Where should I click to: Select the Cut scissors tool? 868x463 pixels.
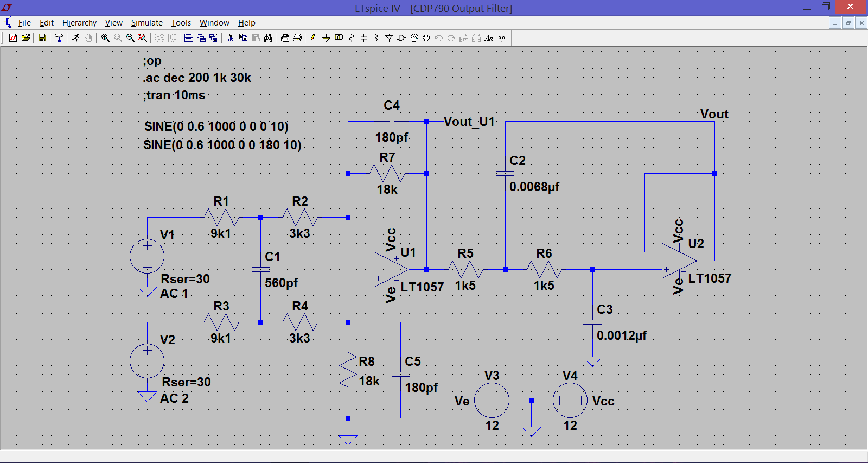pos(231,38)
